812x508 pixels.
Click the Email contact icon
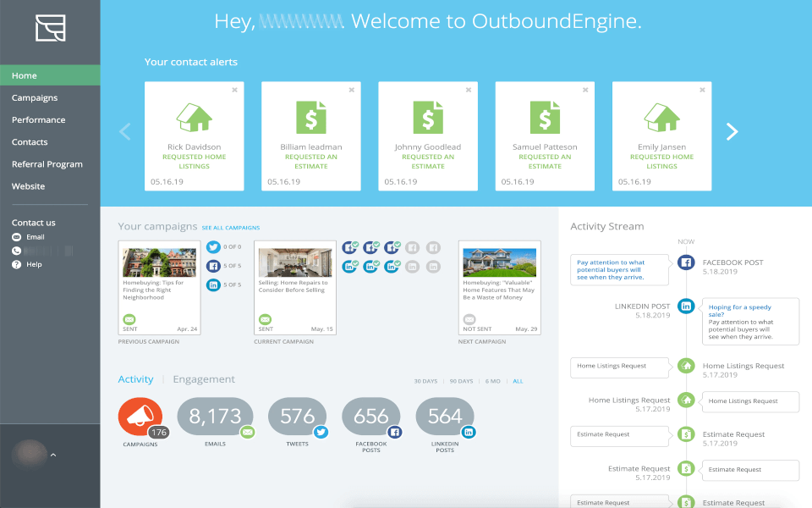17,237
